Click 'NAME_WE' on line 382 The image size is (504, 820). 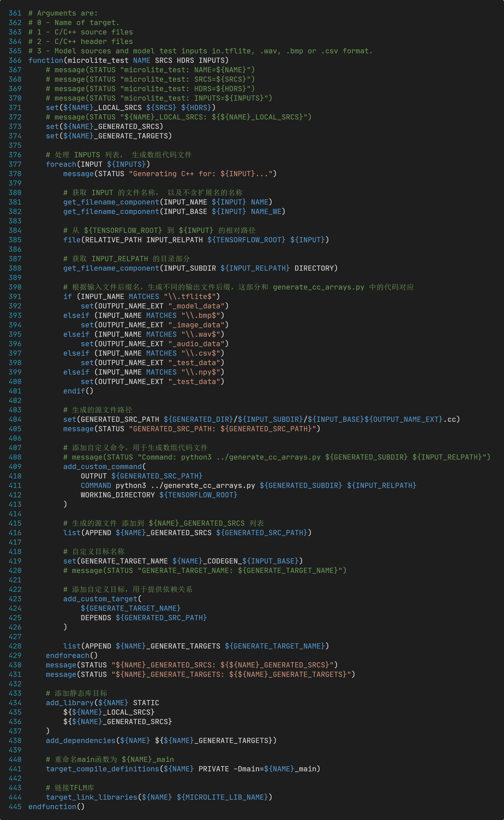pos(266,212)
